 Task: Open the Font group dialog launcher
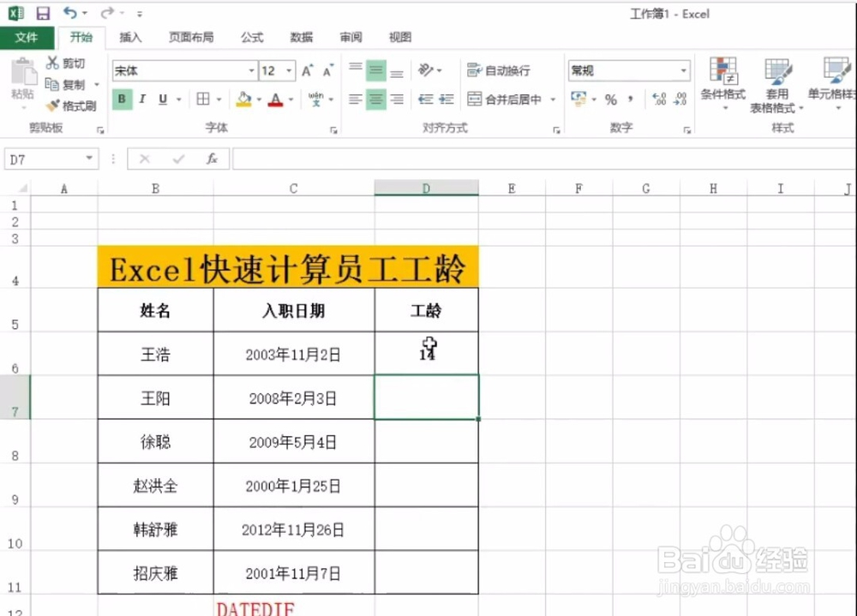[x=333, y=130]
